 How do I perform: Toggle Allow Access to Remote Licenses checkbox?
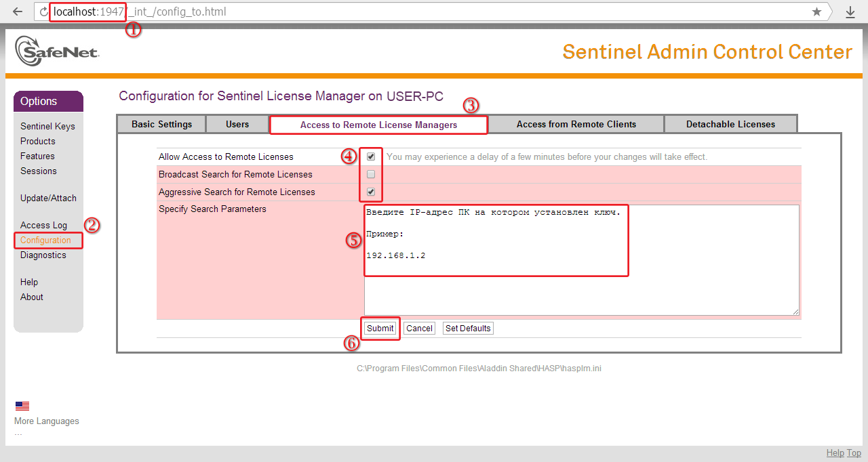coord(371,156)
